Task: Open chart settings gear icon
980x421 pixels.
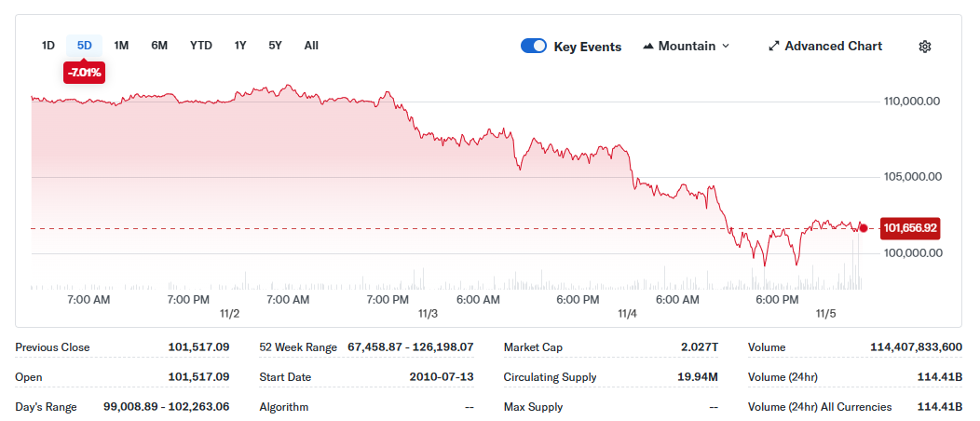Action: (924, 47)
